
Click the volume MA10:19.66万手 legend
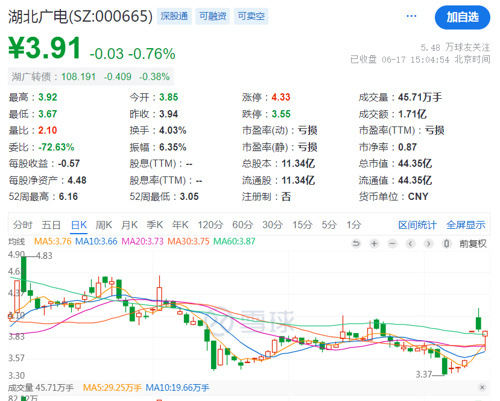[x=177, y=388]
